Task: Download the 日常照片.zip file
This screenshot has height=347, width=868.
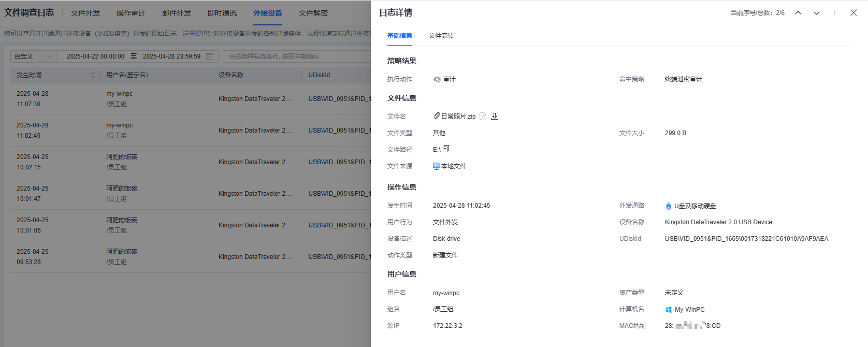Action: [495, 116]
